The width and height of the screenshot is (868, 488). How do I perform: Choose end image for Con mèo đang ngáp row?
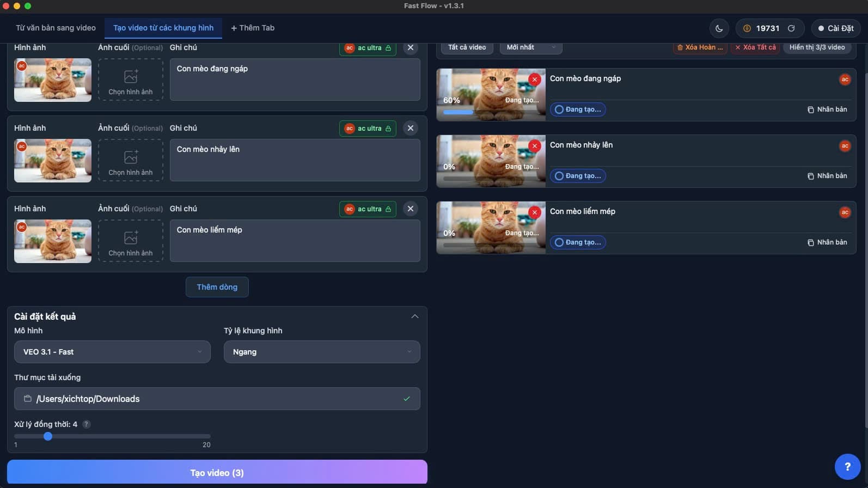tap(131, 80)
